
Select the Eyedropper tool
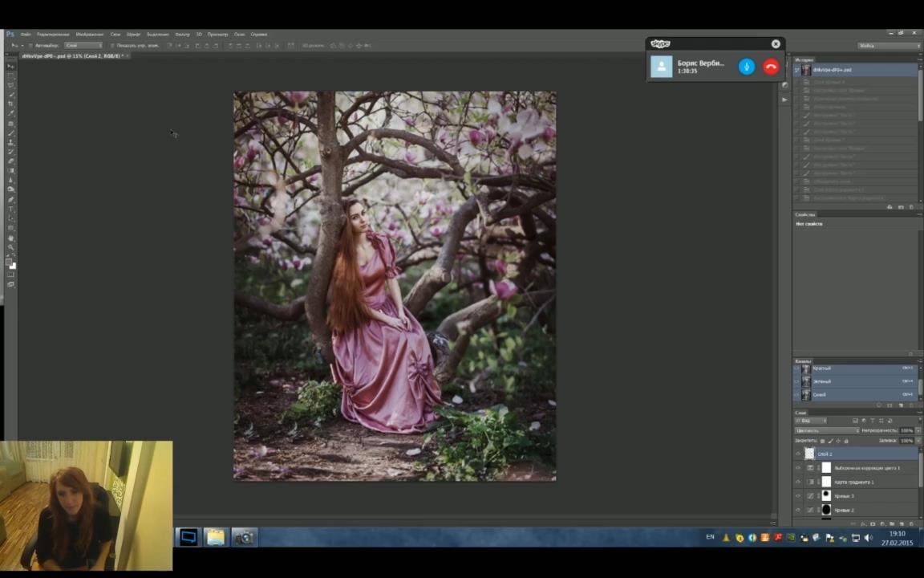point(10,113)
